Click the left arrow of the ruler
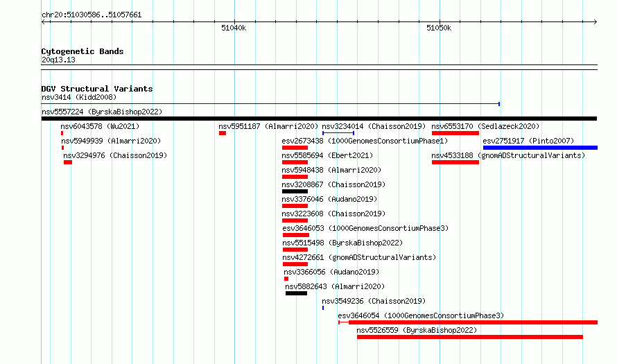Viewport: 617px width, 364px height. [43, 21]
